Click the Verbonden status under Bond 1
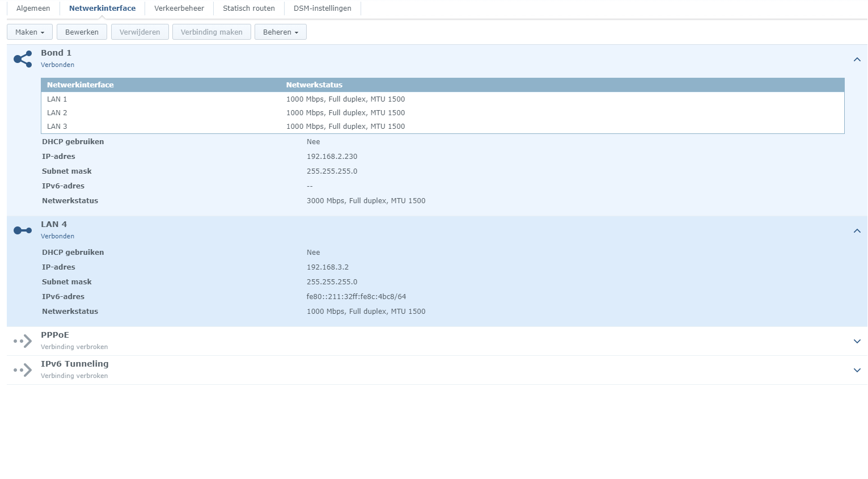This screenshot has width=868, height=479. tap(57, 65)
